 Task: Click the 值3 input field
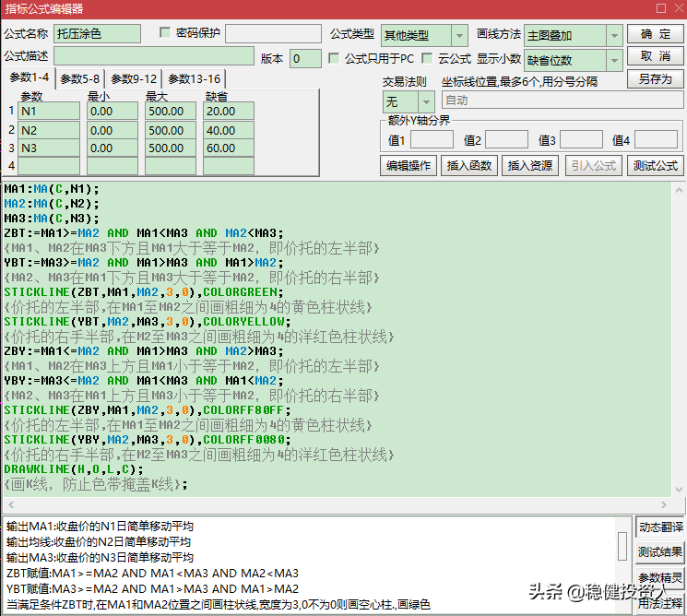click(581, 140)
